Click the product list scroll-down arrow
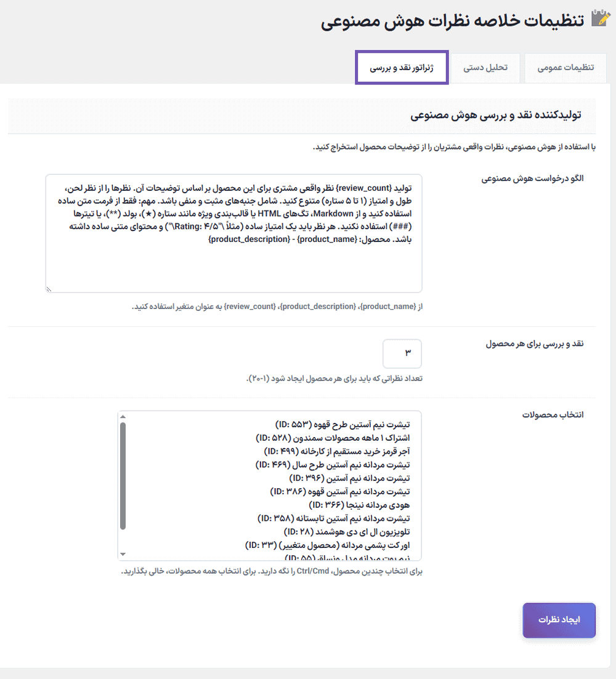 [123, 554]
